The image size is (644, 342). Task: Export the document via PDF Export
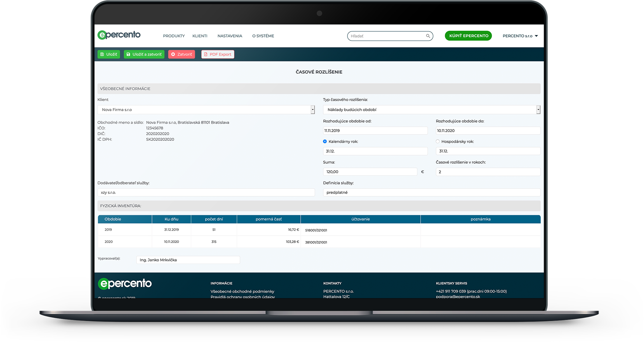[218, 54]
